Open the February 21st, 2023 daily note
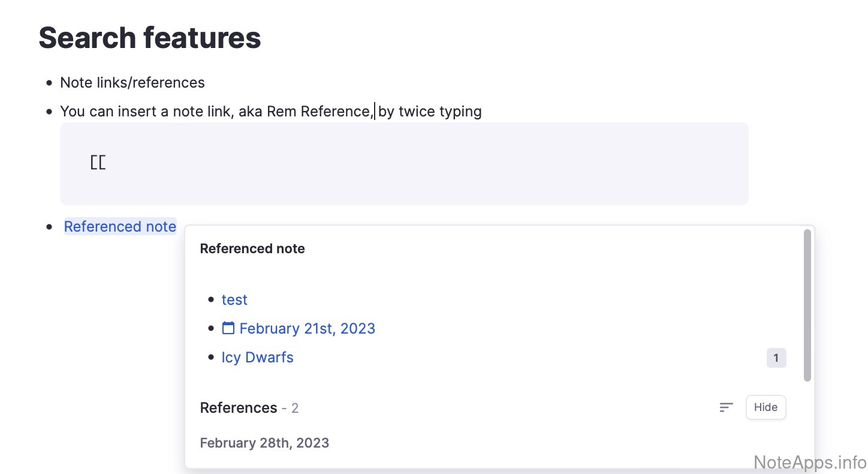Viewport: 868px width, 474px height. click(307, 328)
